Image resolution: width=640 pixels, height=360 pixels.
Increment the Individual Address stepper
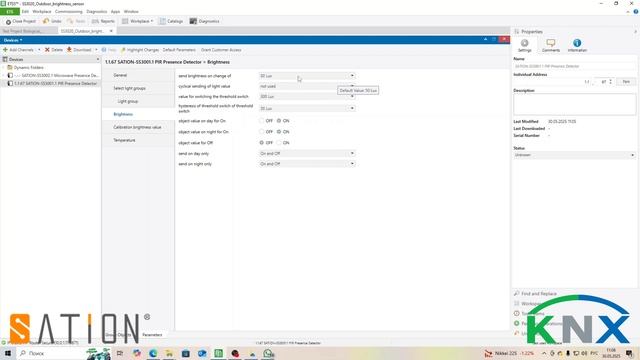click(x=611, y=80)
